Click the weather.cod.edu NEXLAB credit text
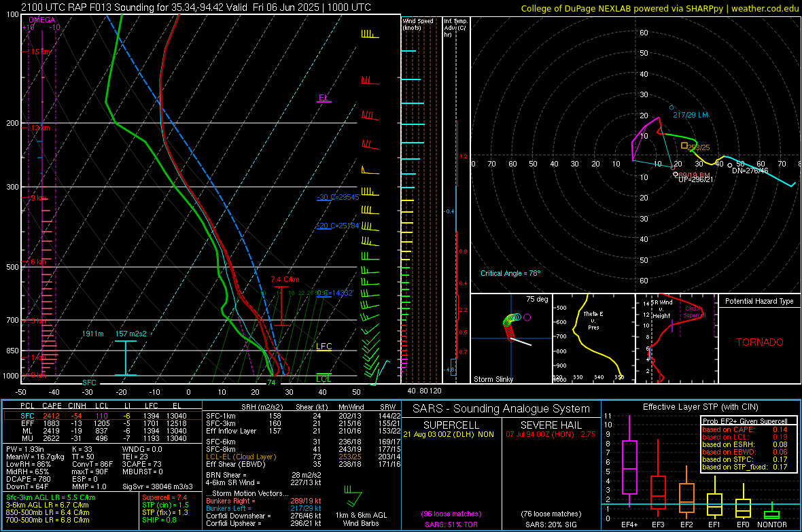This screenshot has height=532, width=802. coord(659,8)
